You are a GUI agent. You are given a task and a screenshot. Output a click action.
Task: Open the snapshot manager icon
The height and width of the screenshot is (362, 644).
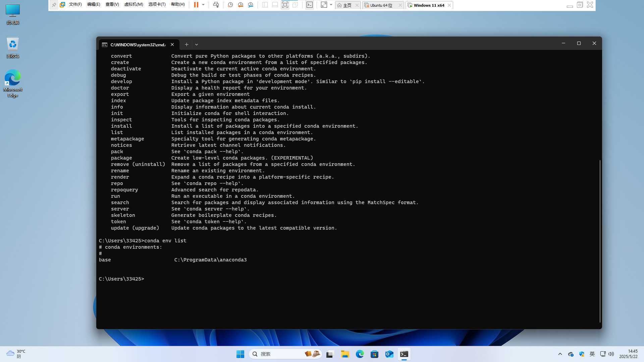pyautogui.click(x=251, y=5)
